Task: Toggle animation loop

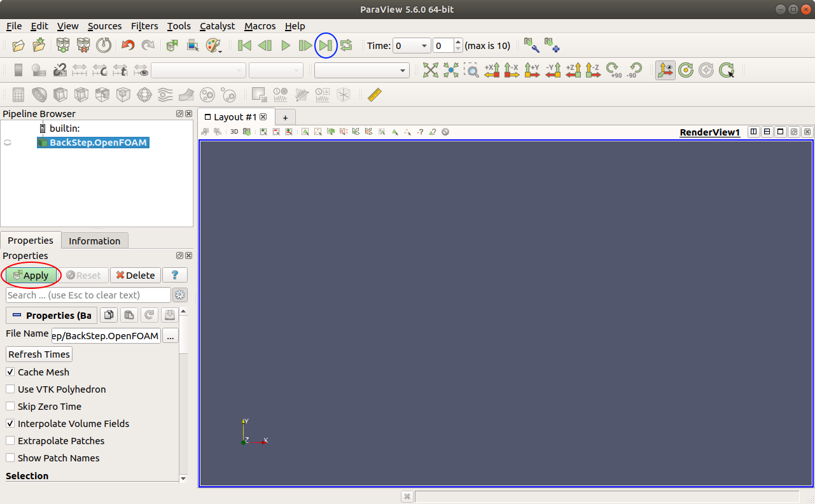Action: (x=346, y=46)
